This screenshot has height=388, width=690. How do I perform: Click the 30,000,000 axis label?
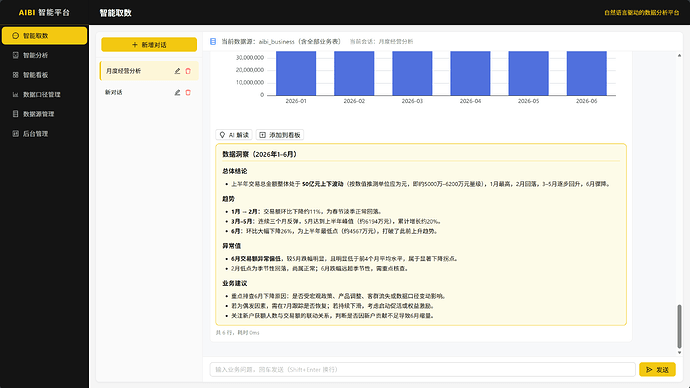click(x=250, y=58)
